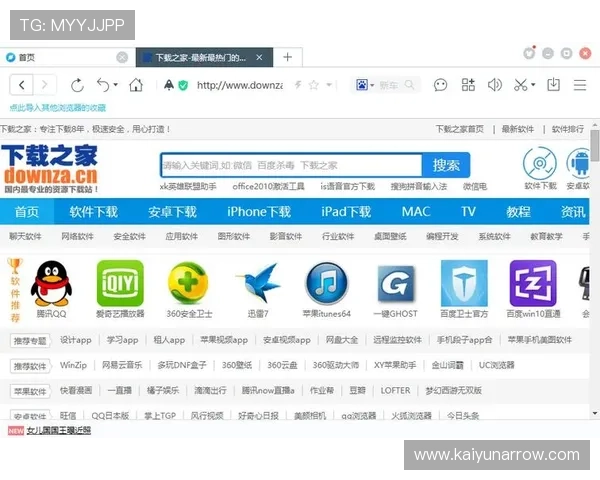This screenshot has width=600, height=480.
Task: Open the 最新软件 top link
Action: (x=517, y=129)
